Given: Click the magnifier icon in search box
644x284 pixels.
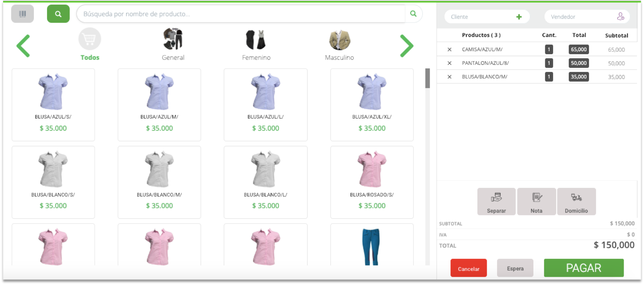Looking at the screenshot, I should [x=413, y=14].
